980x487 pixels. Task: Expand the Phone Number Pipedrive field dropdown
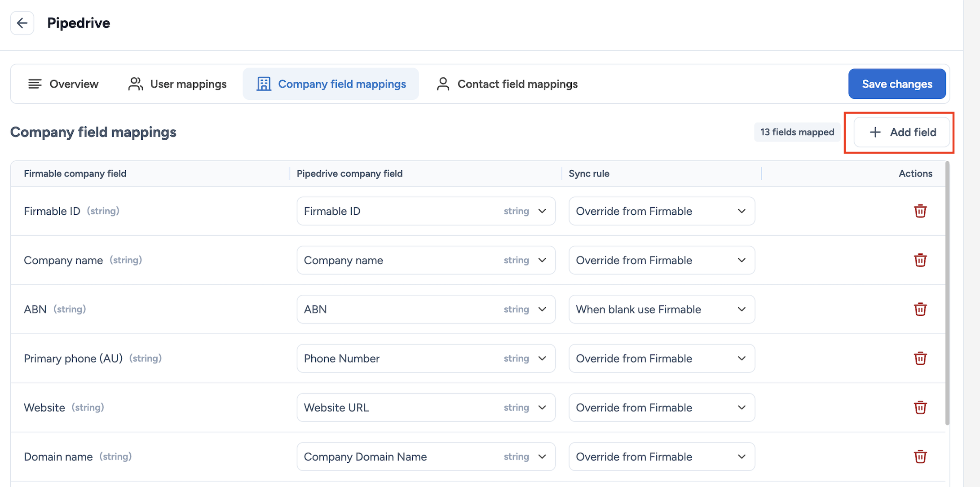[425, 359]
